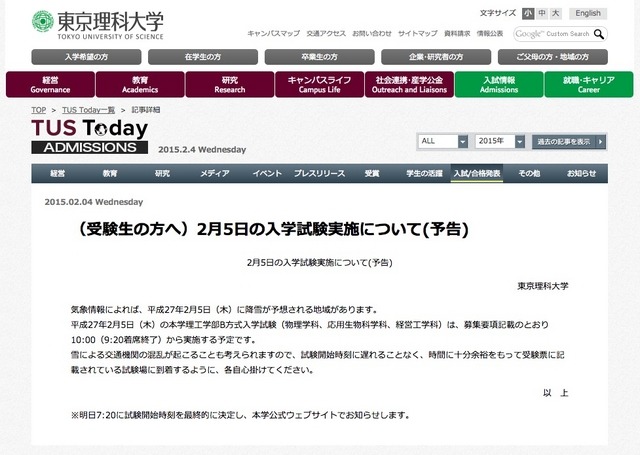The width and height of the screenshot is (640, 455).
Task: Open the キャンパスマップ link
Action: click(273, 34)
